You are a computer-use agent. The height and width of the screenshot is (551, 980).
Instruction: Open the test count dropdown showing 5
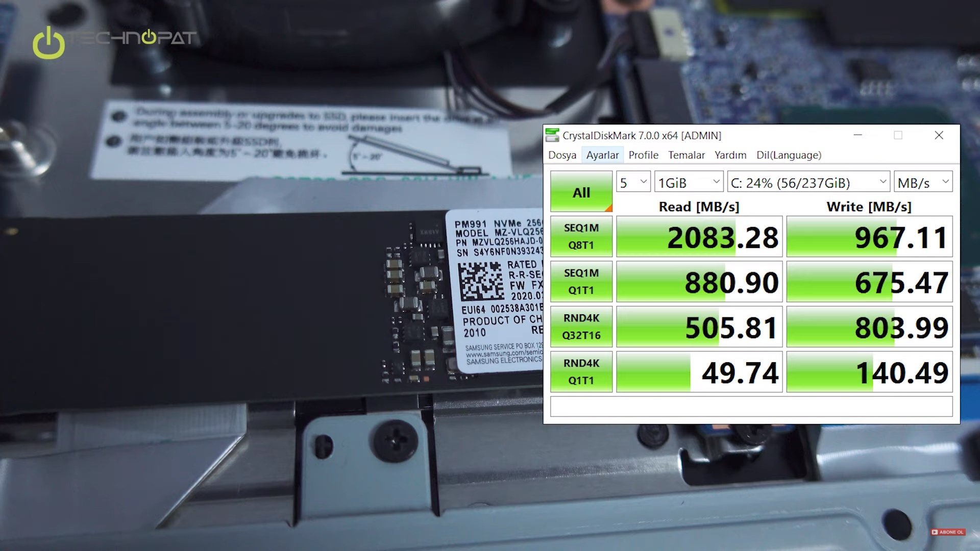[x=633, y=182]
